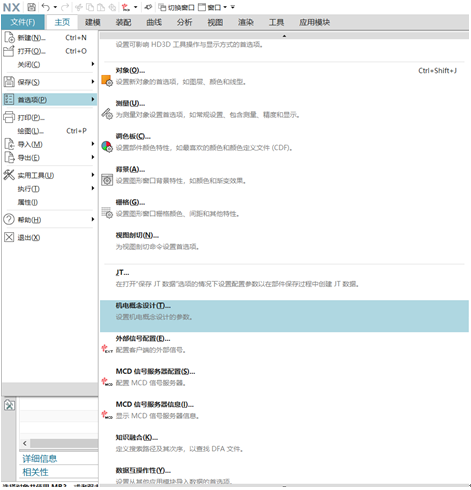Expand the 导入(M) import submenu arrow

coord(93,144)
